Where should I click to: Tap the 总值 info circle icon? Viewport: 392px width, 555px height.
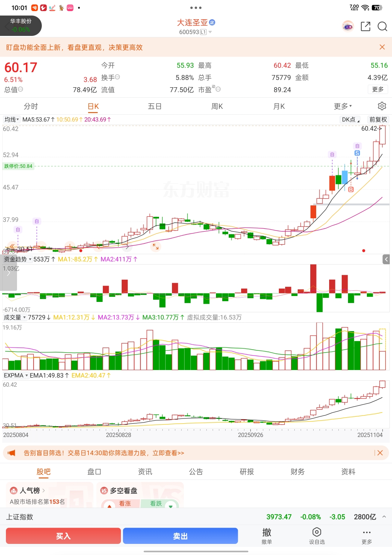20,89
